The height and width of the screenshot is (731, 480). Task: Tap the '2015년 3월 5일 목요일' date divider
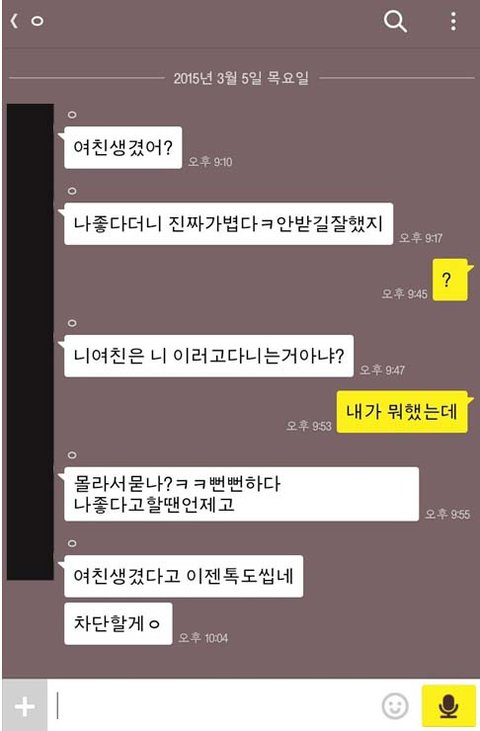[x=241, y=78]
